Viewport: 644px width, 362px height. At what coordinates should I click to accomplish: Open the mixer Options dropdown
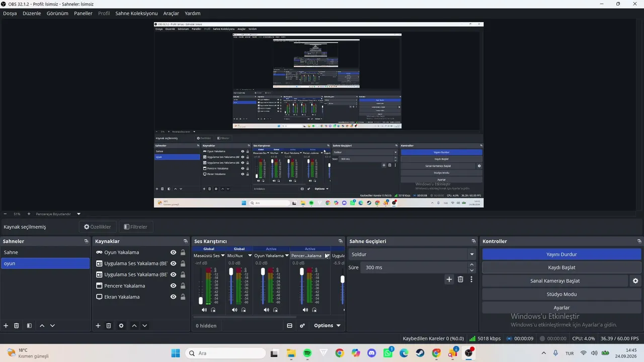328,326
